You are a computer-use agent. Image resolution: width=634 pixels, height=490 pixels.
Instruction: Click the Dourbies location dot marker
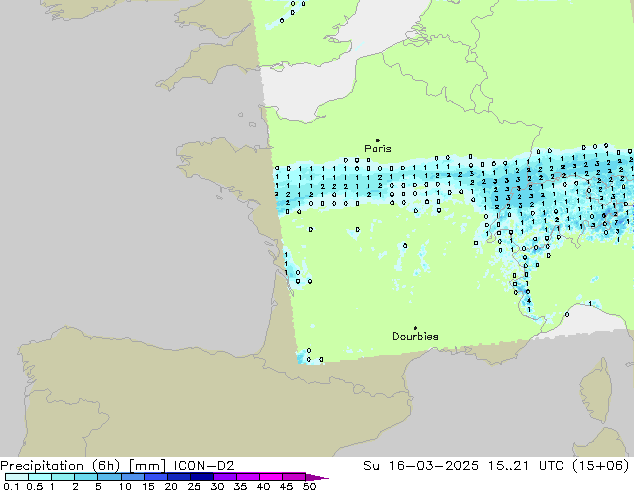tap(415, 328)
